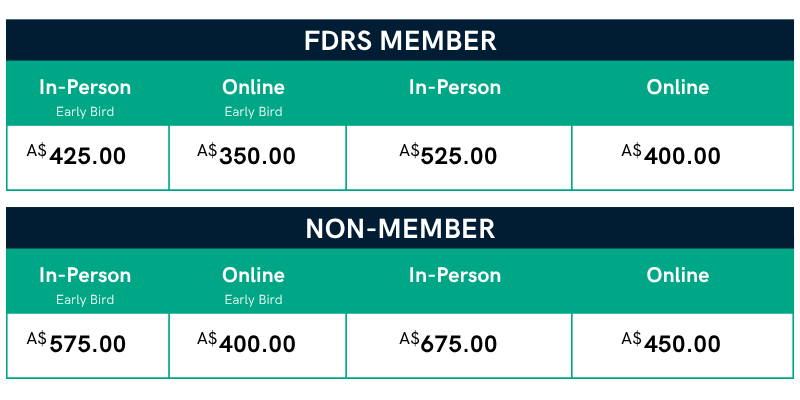
Task: Click the NON-MEMBER header banner
Action: (x=400, y=228)
